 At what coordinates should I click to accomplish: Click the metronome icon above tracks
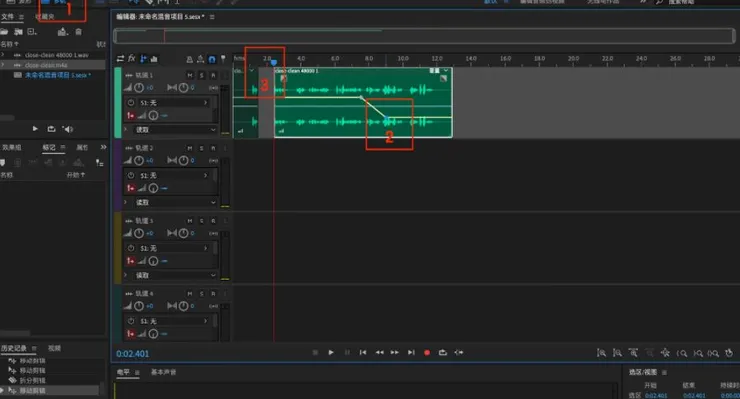click(189, 59)
